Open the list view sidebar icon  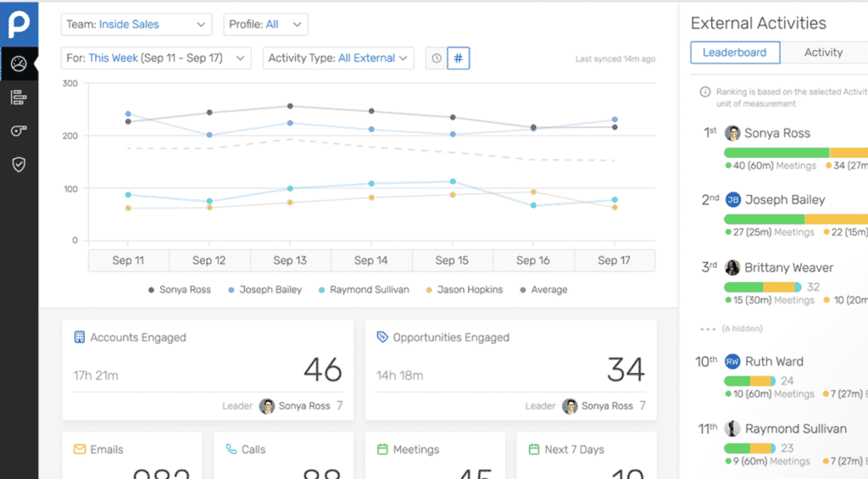[x=19, y=97]
